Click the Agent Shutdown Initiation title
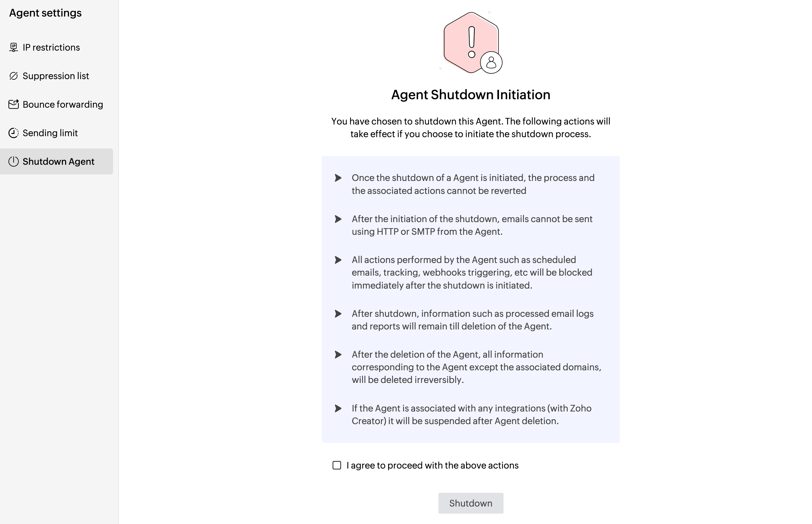The width and height of the screenshot is (812, 524). click(x=470, y=95)
